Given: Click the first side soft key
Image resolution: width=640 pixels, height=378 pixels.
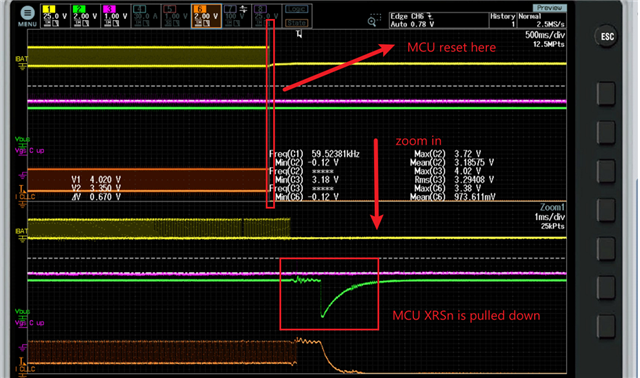Looking at the screenshot, I should pos(606,94).
